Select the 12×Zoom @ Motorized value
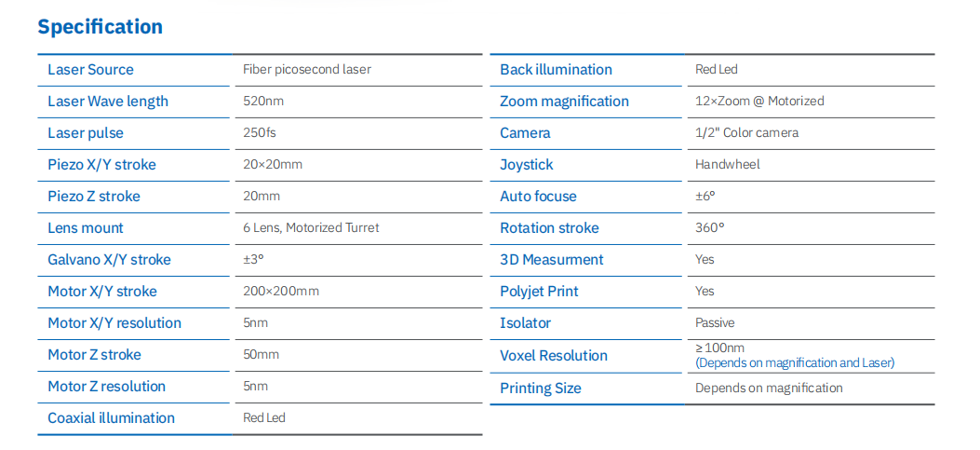 point(759,102)
